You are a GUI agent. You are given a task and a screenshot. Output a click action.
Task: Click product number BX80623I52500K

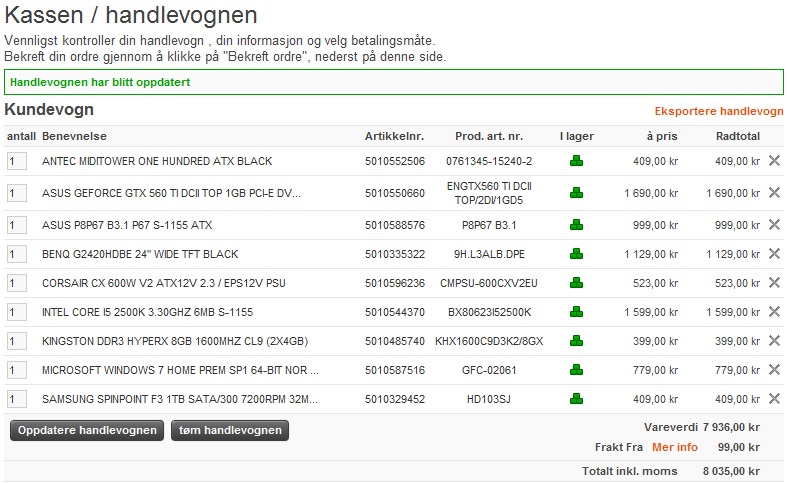click(x=489, y=312)
